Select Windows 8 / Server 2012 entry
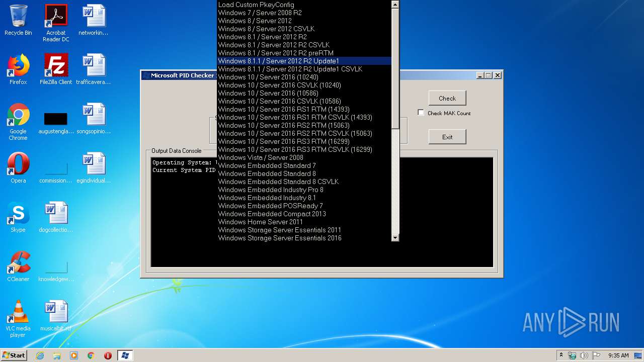Viewport: 644px width, 362px height. coord(304,21)
